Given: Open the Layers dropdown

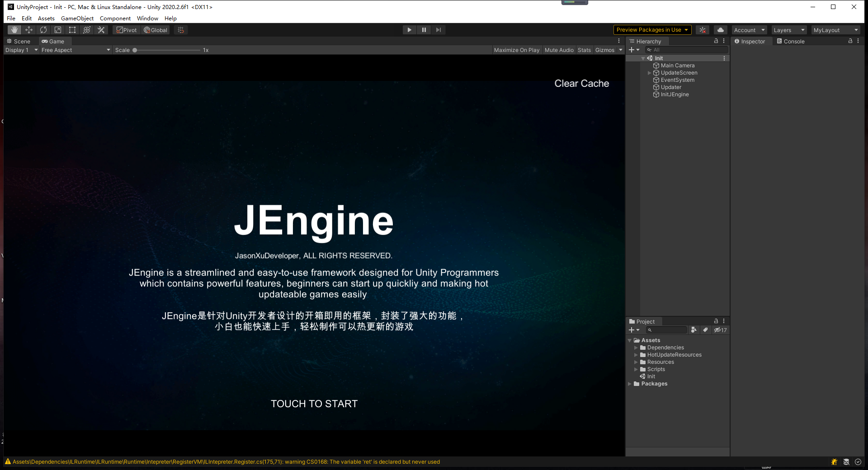Looking at the screenshot, I should pos(788,29).
